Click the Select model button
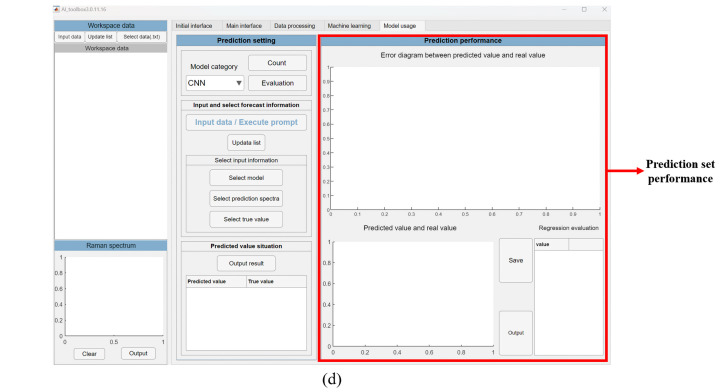This screenshot has width=721, height=392. [x=246, y=178]
